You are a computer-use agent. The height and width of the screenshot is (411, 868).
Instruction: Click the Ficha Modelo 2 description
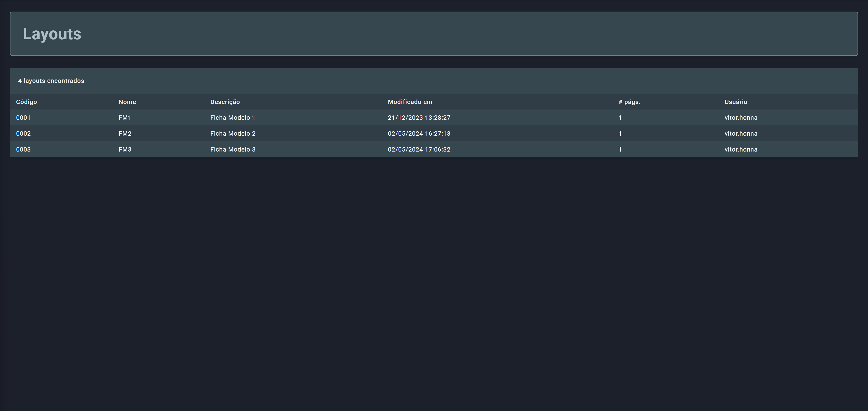tap(233, 133)
